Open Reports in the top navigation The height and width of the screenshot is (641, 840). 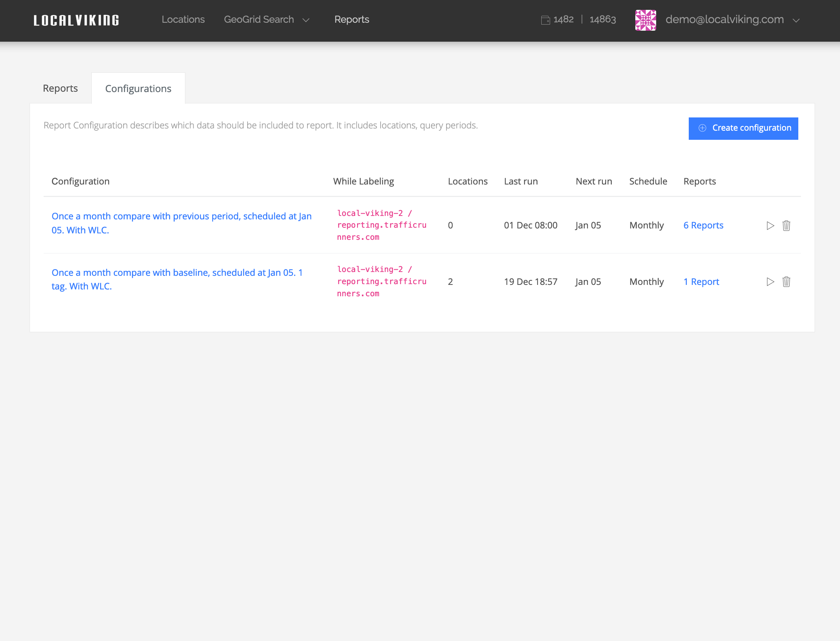(x=352, y=19)
